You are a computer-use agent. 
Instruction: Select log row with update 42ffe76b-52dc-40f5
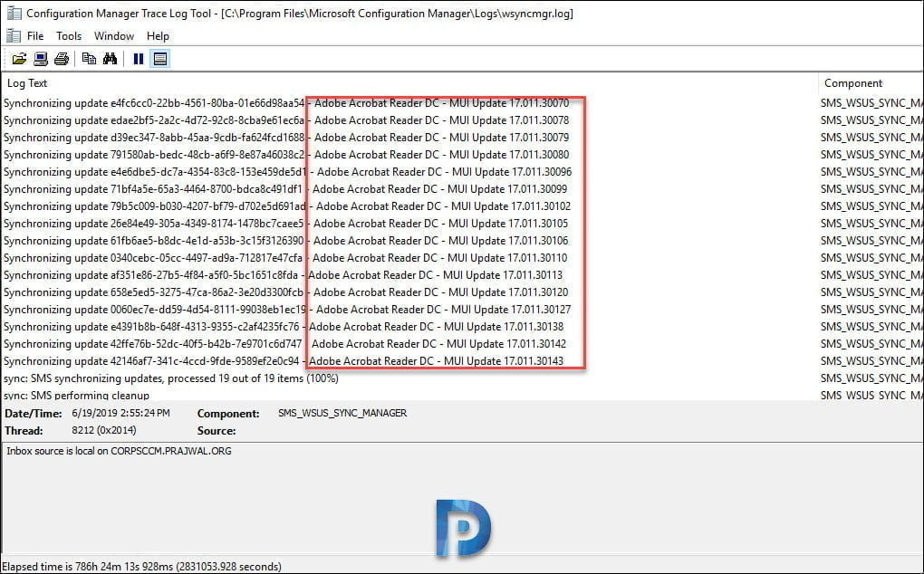(462, 344)
